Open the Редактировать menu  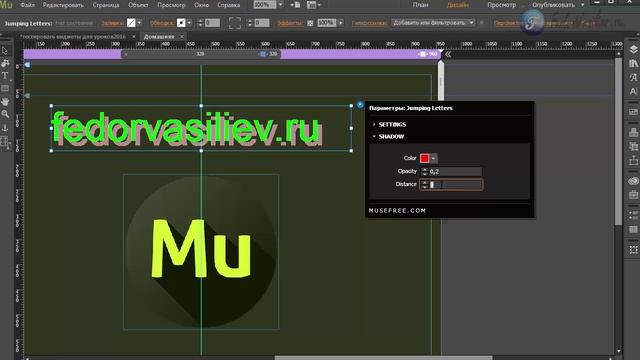tap(63, 5)
